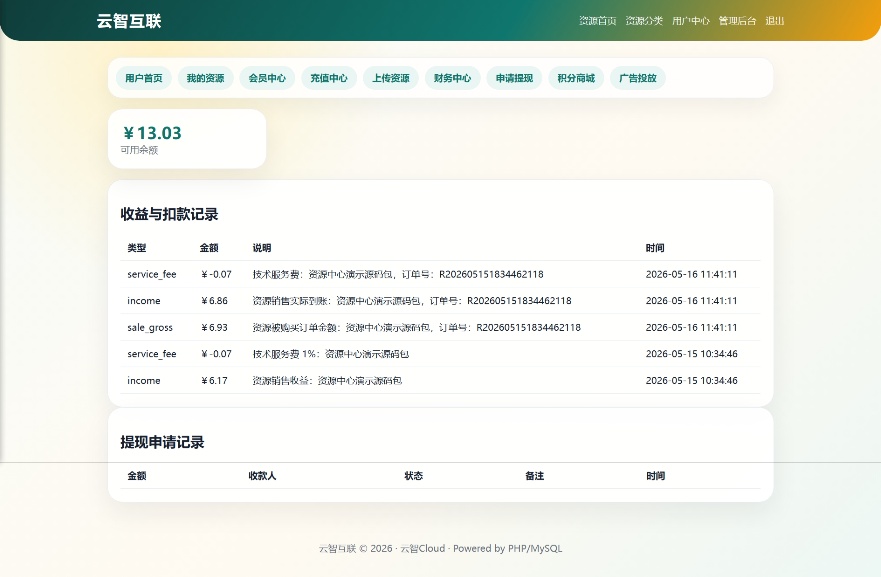Go to the 上传资源 tab

(391, 78)
